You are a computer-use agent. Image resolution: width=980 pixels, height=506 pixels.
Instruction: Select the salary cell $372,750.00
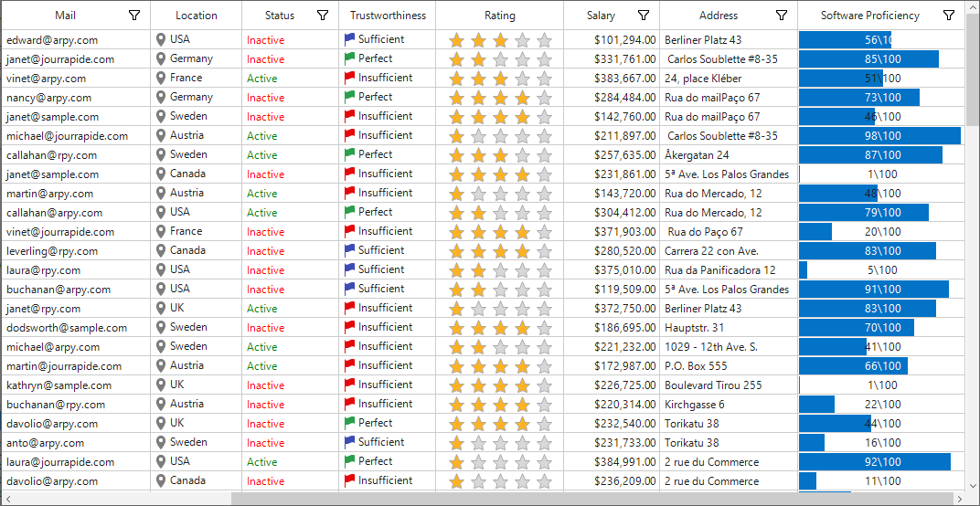pyautogui.click(x=612, y=309)
